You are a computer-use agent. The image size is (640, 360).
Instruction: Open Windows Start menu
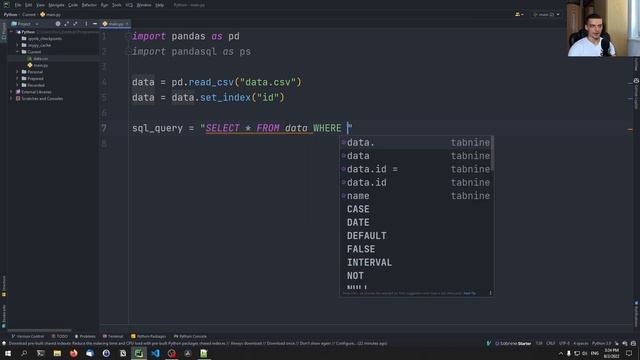pos(8,353)
